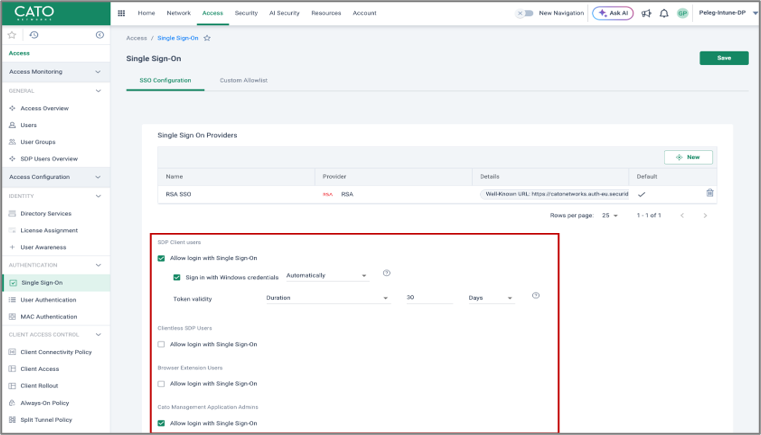Image resolution: width=761 pixels, height=435 pixels.
Task: Open the Peleg-Intune-DP account dropdown
Action: point(728,13)
